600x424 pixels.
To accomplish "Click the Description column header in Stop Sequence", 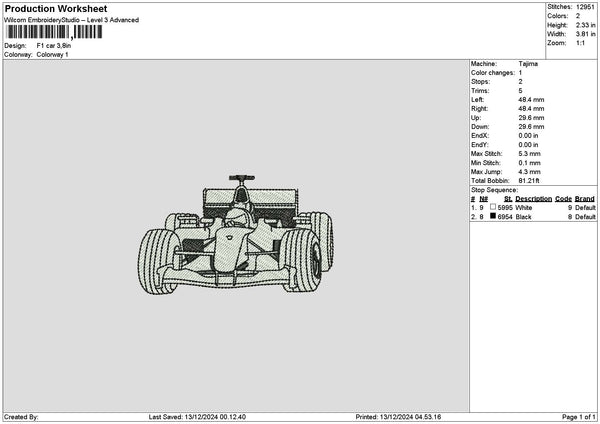I will tap(533, 199).
